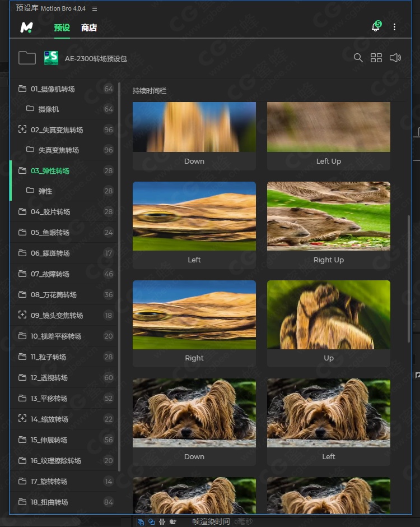This screenshot has height=527, width=420.
Task: Select the 摄像机 subfolder
Action: coord(64,109)
